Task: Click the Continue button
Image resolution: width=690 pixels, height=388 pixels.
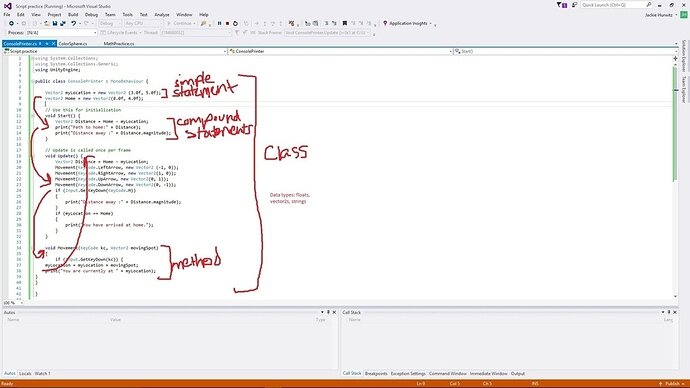Action: [179, 23]
